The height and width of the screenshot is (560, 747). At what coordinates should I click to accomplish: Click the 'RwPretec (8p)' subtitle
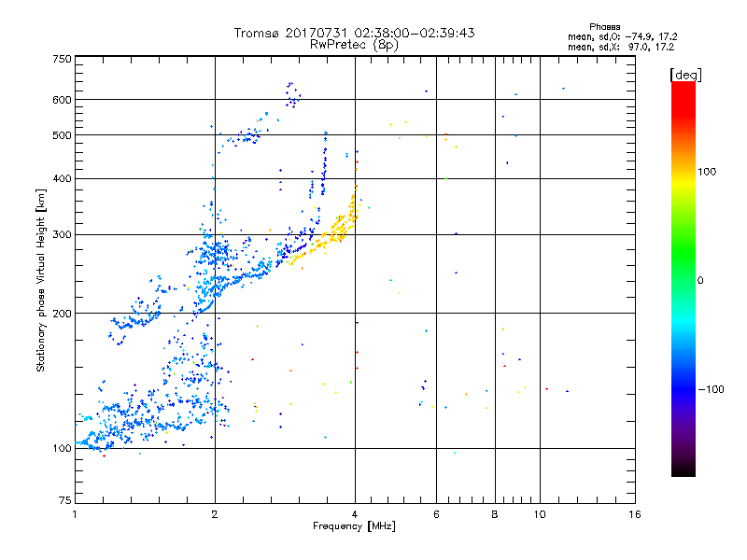tap(354, 45)
